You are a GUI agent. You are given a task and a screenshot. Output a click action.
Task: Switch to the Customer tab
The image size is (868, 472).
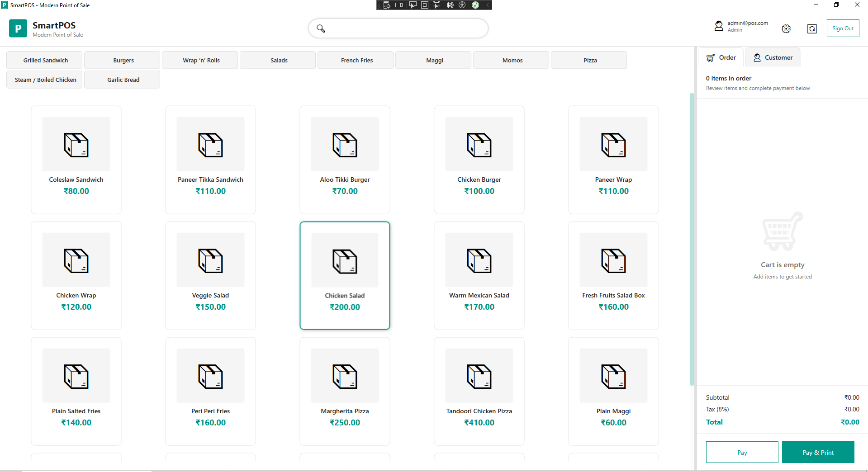click(x=773, y=57)
